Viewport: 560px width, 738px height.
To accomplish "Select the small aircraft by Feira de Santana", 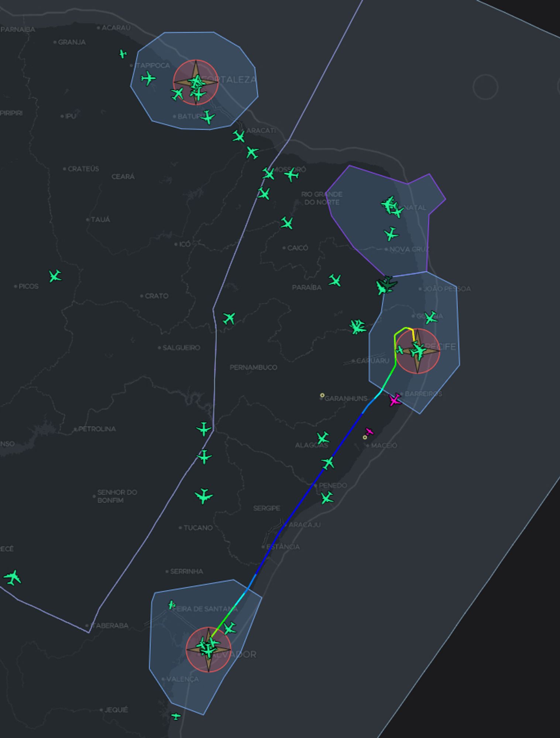I will point(172,605).
